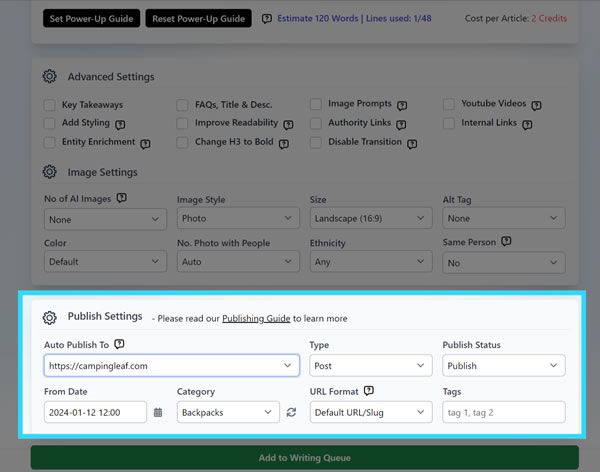Click the Image Settings gear icon

pyautogui.click(x=49, y=172)
